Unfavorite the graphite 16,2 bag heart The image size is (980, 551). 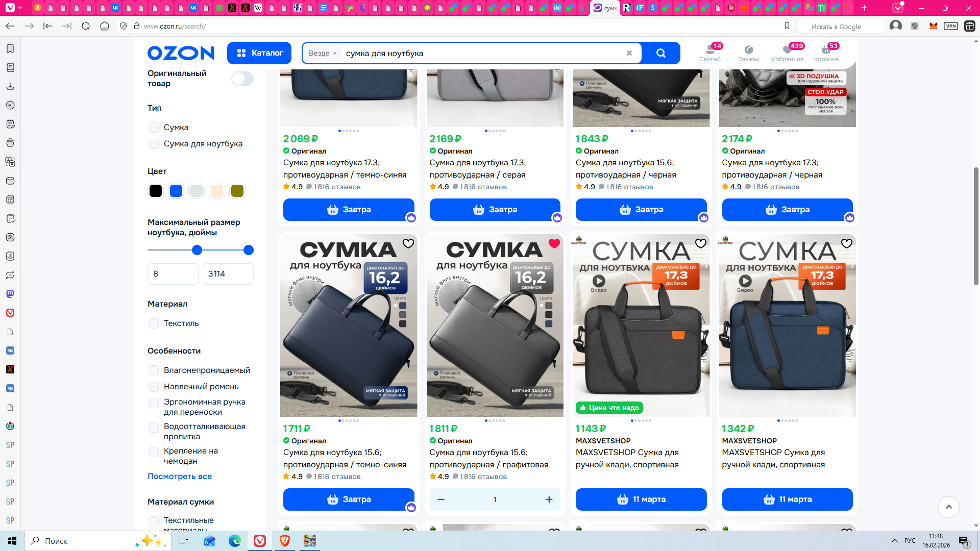[554, 243]
